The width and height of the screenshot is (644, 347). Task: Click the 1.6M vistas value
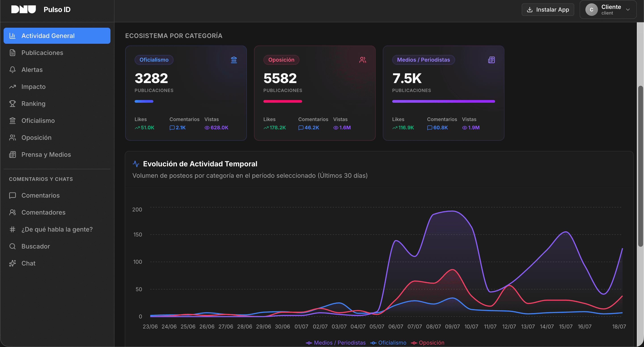click(x=345, y=128)
